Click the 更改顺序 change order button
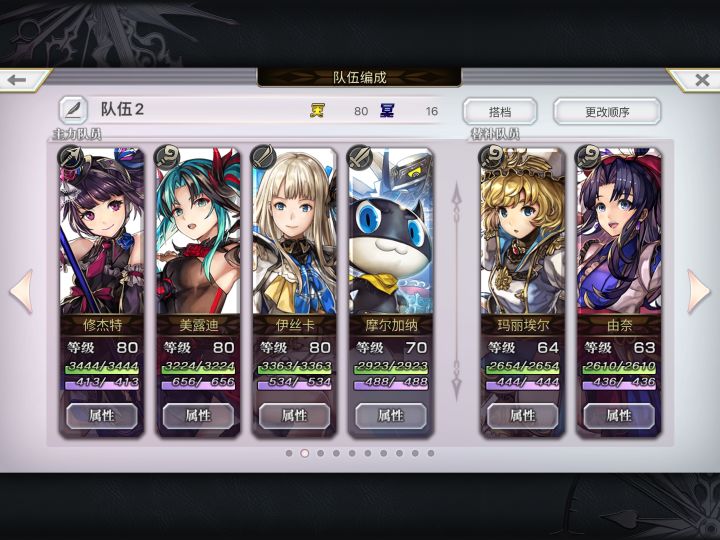 tap(607, 111)
